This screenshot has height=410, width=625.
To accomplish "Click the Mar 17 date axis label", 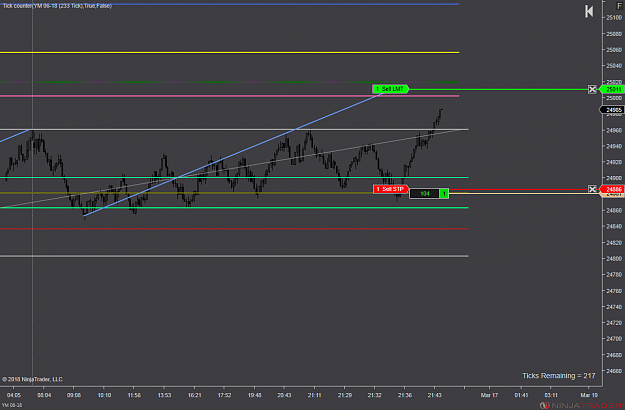I will coord(489,395).
